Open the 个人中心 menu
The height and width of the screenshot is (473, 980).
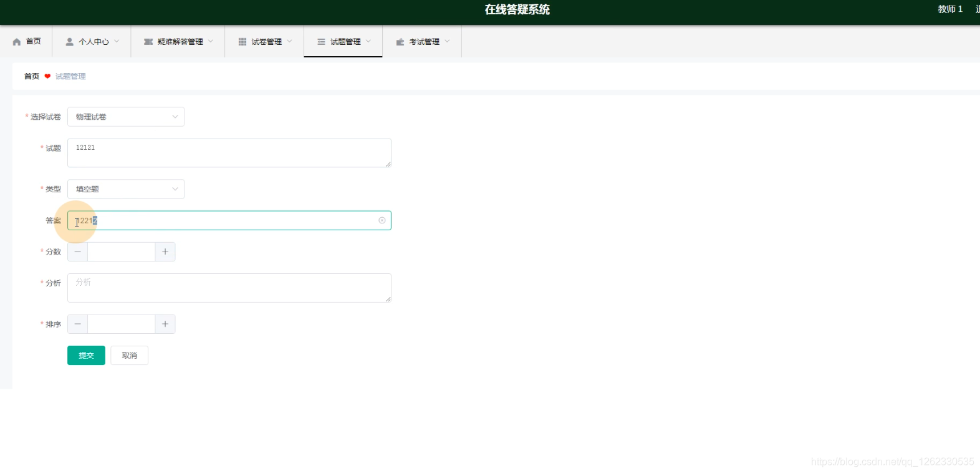(92, 41)
